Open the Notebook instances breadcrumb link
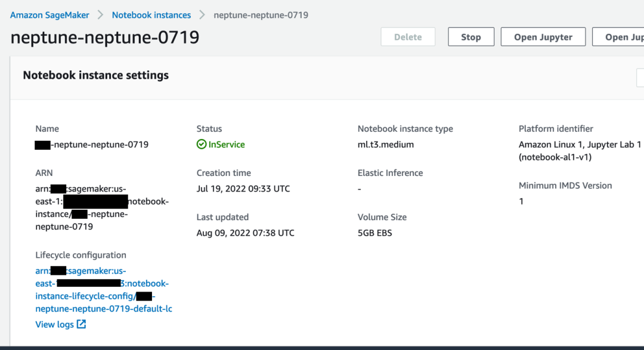The image size is (644, 350). [x=151, y=15]
